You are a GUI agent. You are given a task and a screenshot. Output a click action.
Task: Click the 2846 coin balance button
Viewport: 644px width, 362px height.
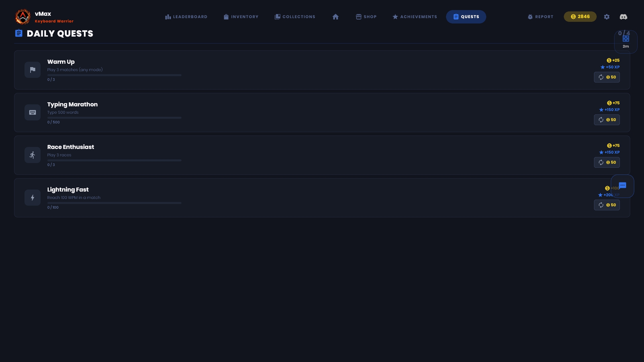point(580,17)
